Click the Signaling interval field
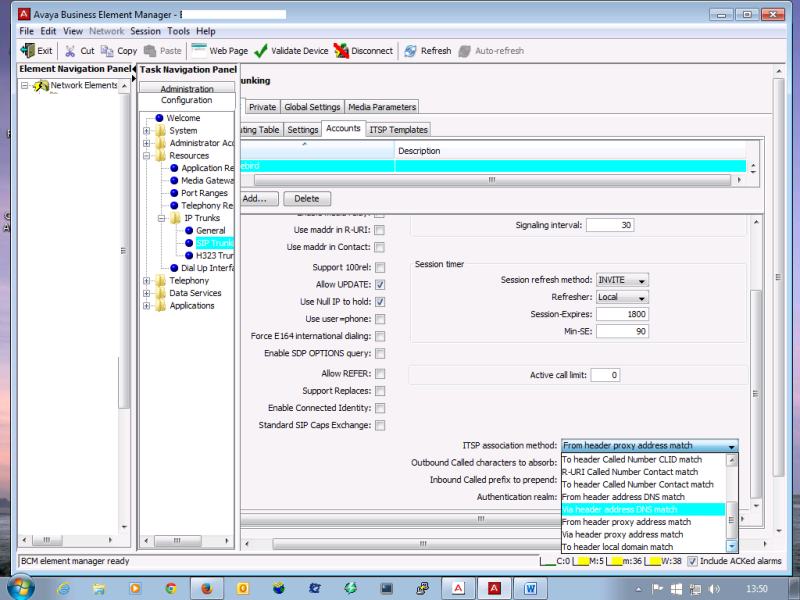Viewport: 800px width, 600px height. click(x=610, y=225)
